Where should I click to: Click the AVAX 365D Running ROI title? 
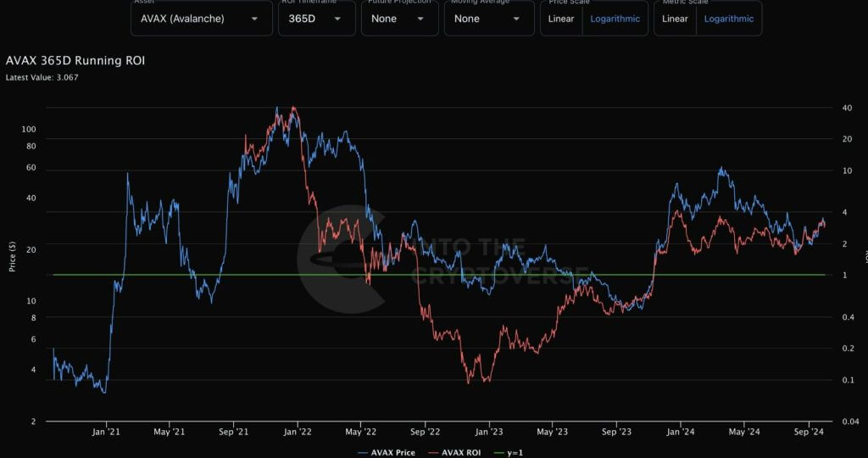[75, 60]
